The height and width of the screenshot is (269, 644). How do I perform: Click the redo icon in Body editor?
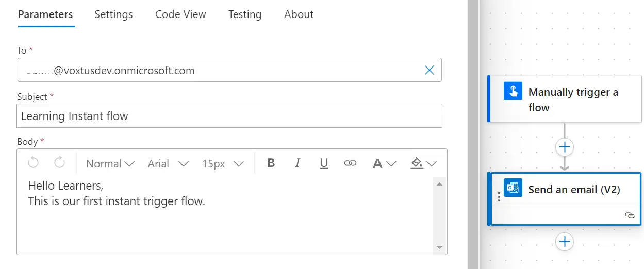click(x=60, y=163)
